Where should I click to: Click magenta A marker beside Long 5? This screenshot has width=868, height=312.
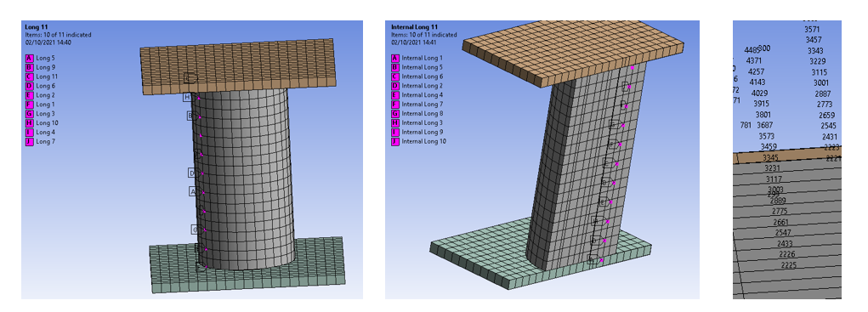coord(30,58)
